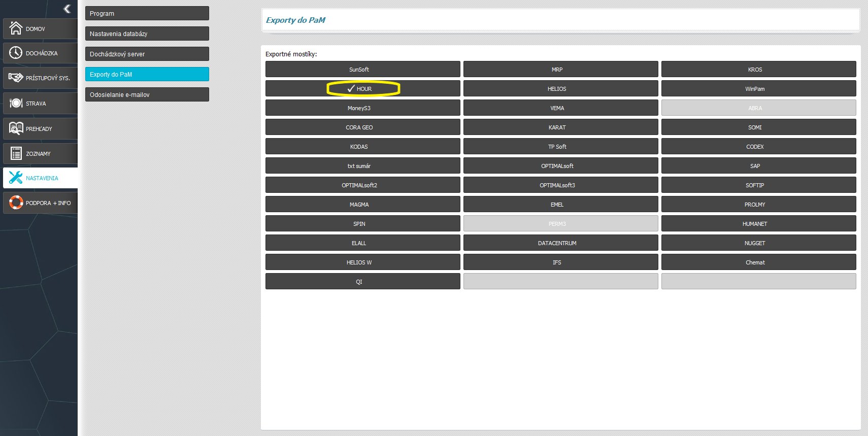Select the VEMA export bridge
This screenshot has height=436, width=868.
pos(561,108)
